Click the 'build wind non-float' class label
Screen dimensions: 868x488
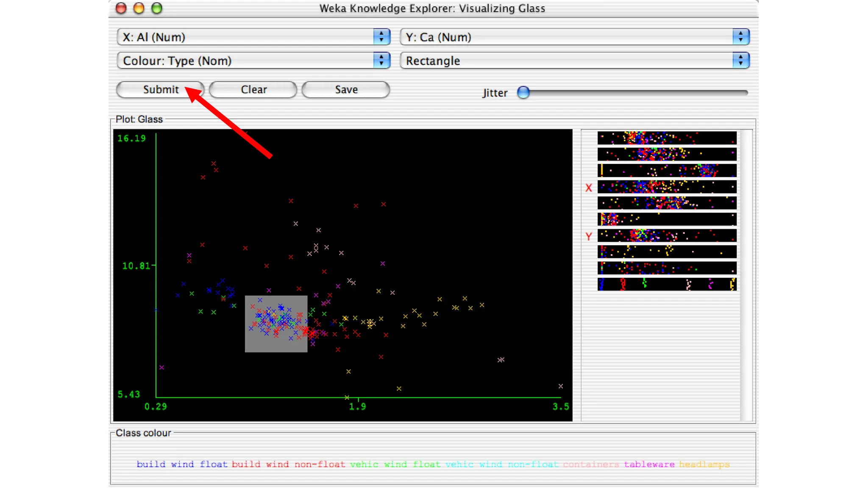288,465
